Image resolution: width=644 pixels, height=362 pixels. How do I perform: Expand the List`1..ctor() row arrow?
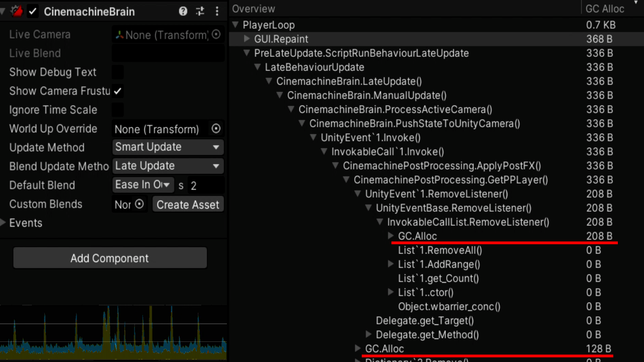[x=391, y=292]
